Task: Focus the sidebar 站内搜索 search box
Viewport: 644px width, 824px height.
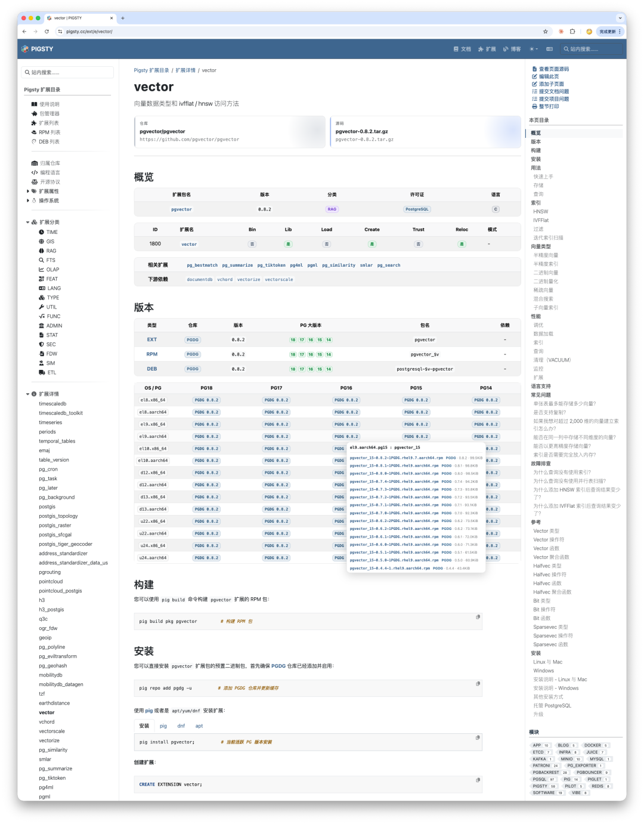Action: [68, 72]
